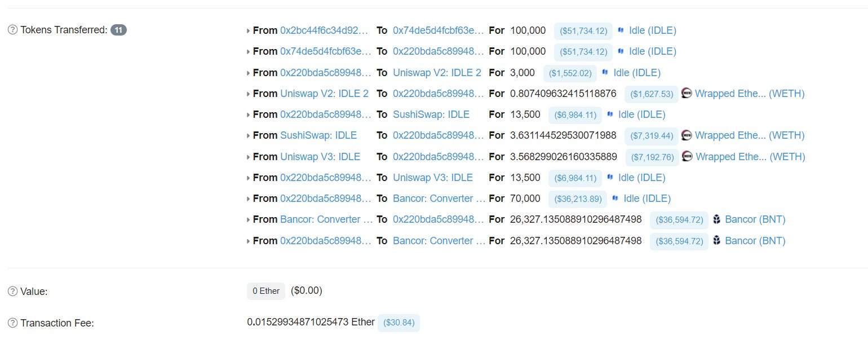Viewport: 868px width, 344px height.
Task: Click WETH token icon in the 3.631144529530071988 row
Action: click(x=687, y=135)
